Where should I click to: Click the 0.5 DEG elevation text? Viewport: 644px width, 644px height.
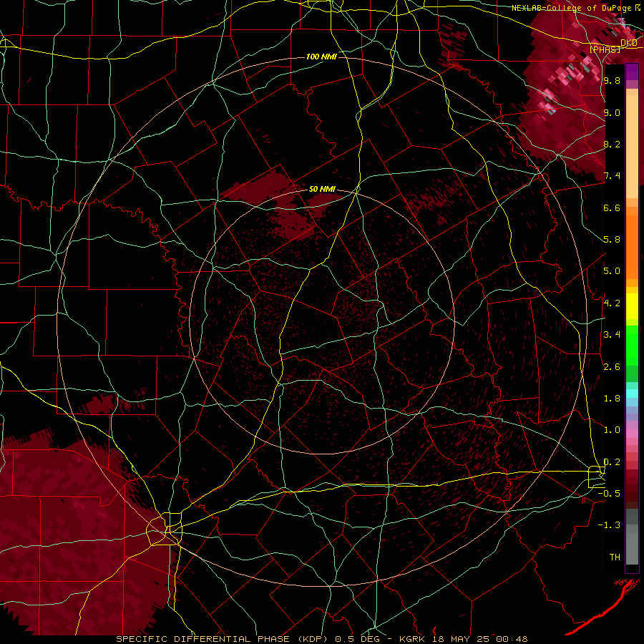(358, 639)
